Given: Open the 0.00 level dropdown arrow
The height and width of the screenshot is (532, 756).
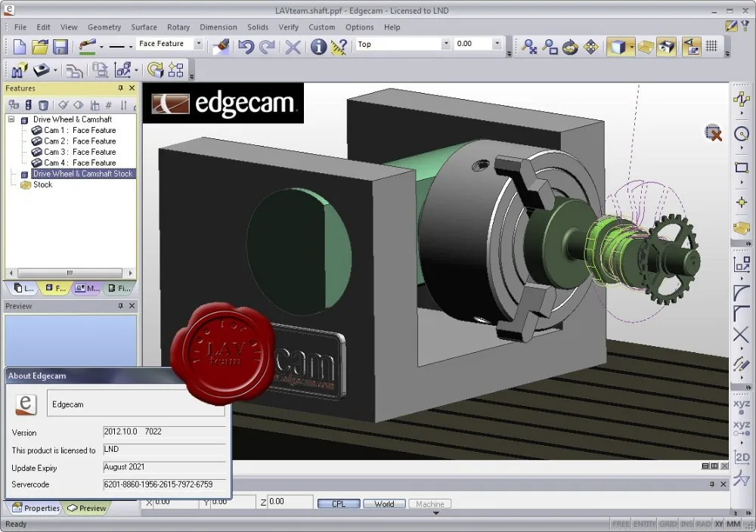Looking at the screenshot, I should [x=497, y=44].
